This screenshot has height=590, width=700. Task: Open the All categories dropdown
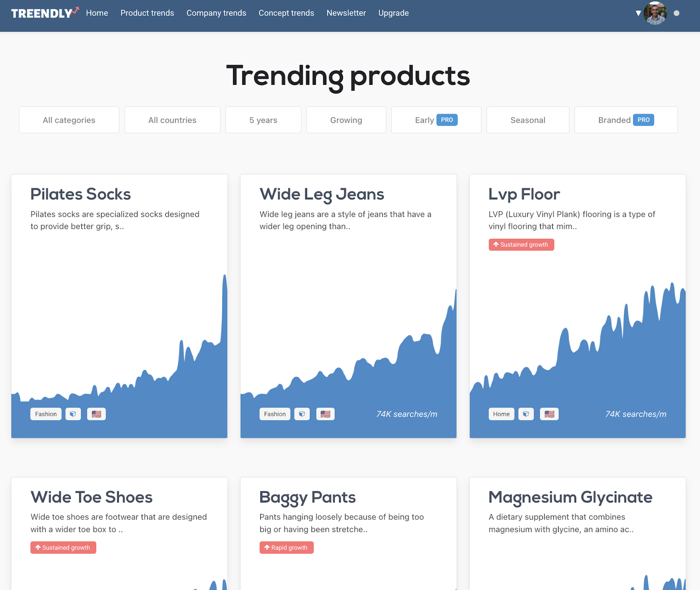click(69, 120)
